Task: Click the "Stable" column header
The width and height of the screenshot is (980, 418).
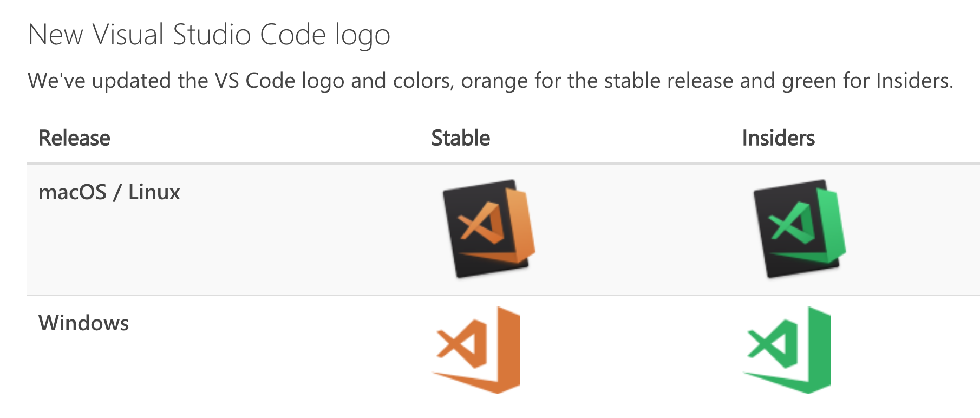Action: point(461,138)
